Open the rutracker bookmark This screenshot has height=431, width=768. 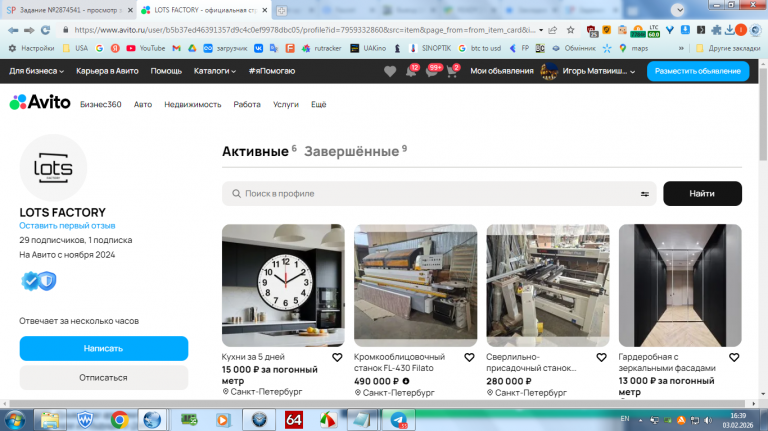322,48
